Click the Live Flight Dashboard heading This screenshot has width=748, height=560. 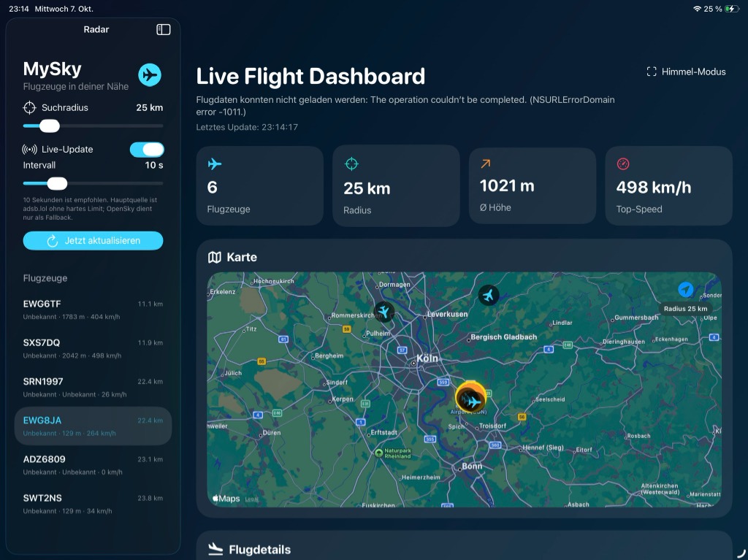click(310, 77)
